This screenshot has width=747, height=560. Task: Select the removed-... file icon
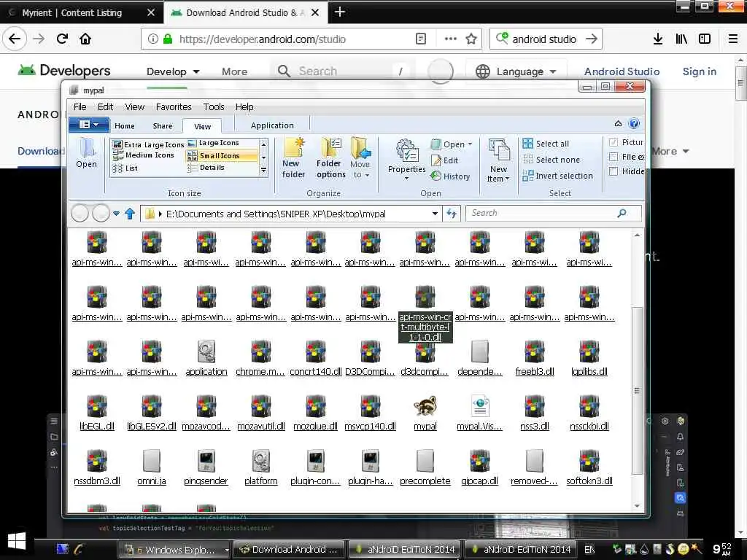pyautogui.click(x=535, y=461)
